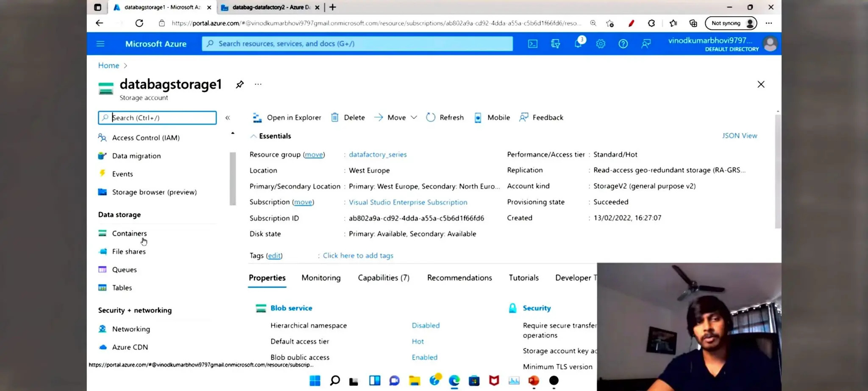The image size is (868, 391).
Task: Open Cloud Shell from the header
Action: pos(533,44)
